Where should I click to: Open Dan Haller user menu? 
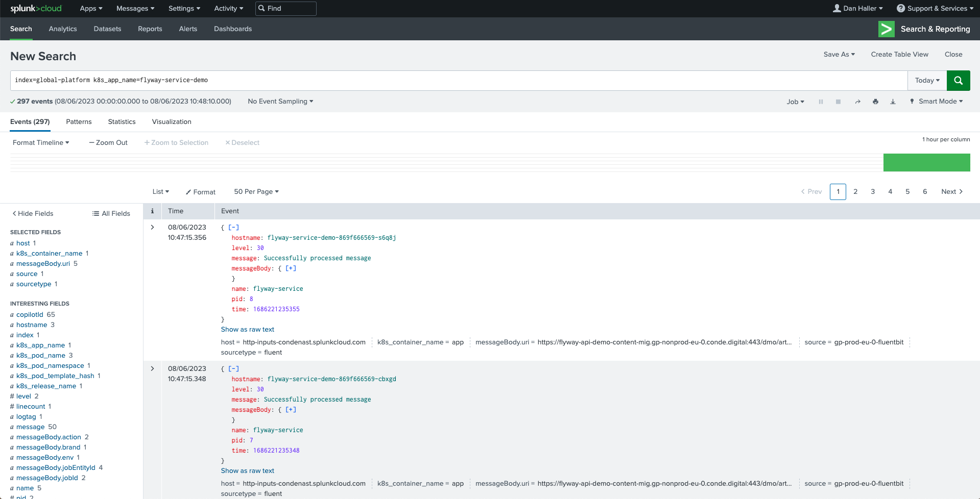click(857, 8)
